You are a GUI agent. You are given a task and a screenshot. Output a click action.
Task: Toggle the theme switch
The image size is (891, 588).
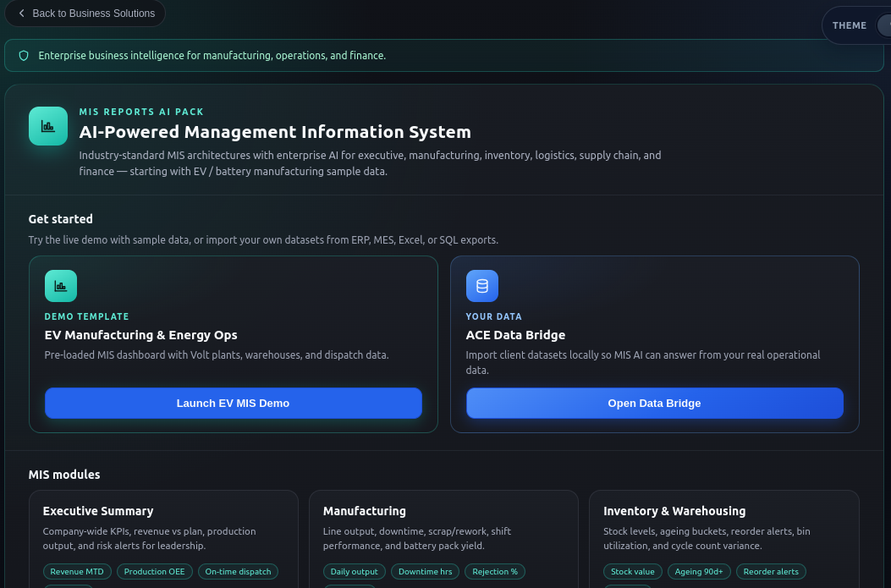pyautogui.click(x=883, y=25)
